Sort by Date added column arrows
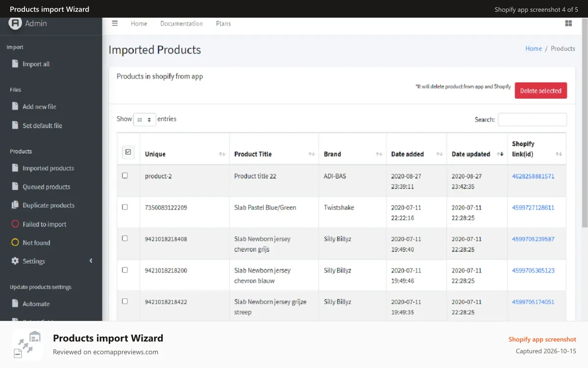 pos(440,154)
